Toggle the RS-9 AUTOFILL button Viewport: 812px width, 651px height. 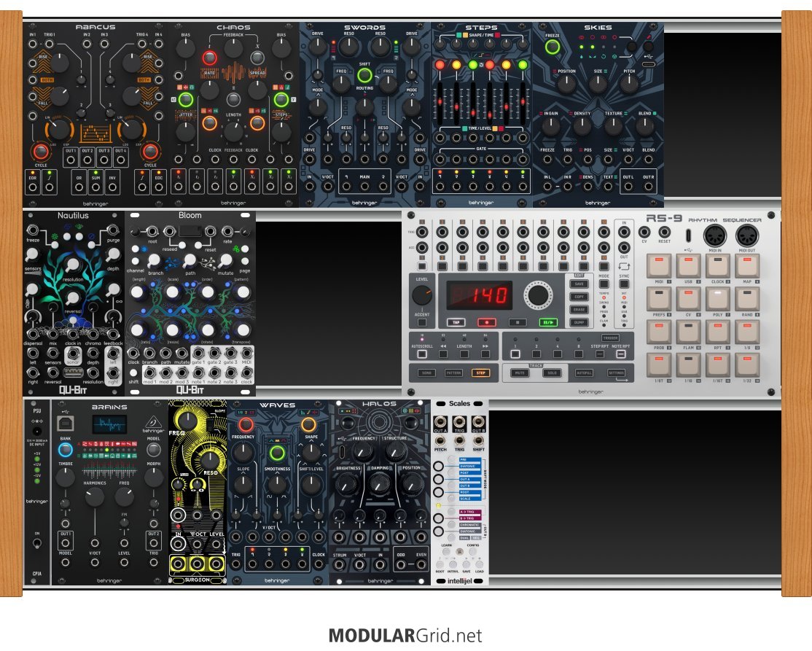(x=584, y=373)
